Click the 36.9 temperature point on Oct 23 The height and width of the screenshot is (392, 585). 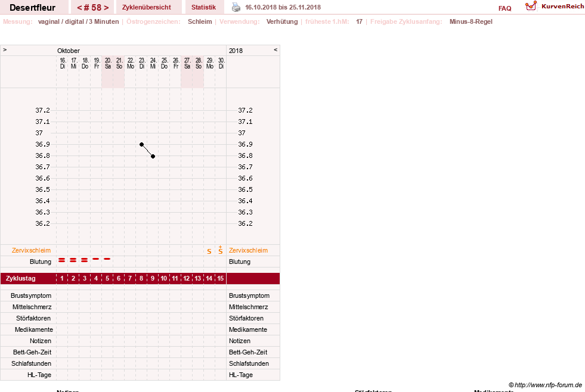(141, 144)
